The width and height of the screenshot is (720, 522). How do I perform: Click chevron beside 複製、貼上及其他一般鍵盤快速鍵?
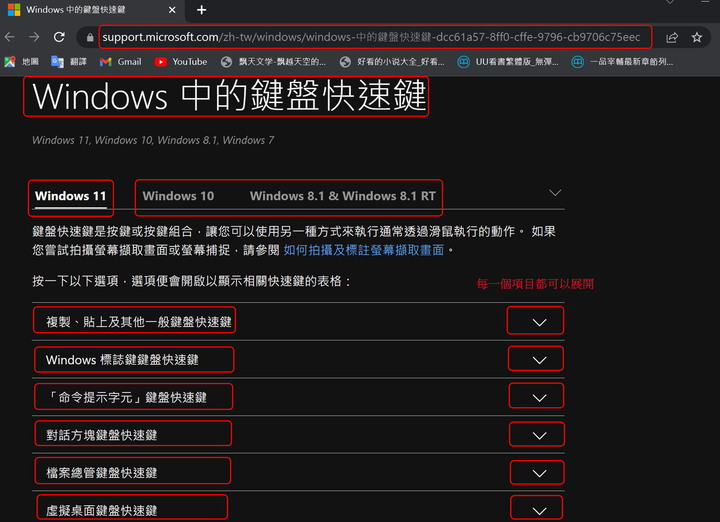click(x=540, y=322)
